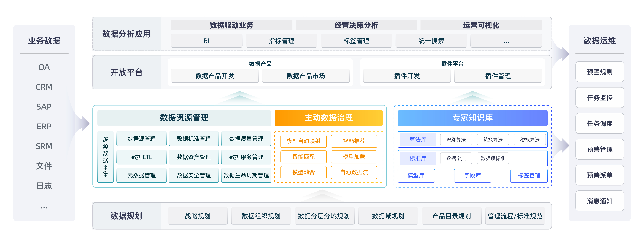Click the 数据服务管理 box
644x246 pixels.
246,157
